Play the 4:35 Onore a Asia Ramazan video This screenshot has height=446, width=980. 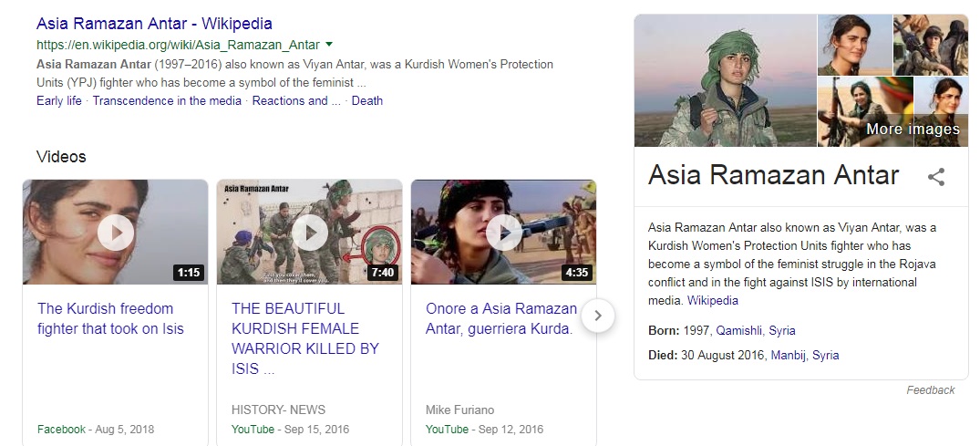pyautogui.click(x=504, y=232)
